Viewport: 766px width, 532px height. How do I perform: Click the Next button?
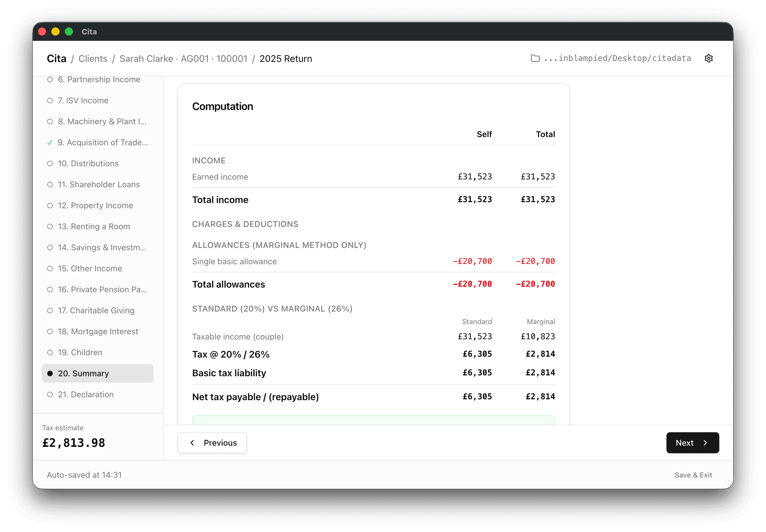click(692, 443)
